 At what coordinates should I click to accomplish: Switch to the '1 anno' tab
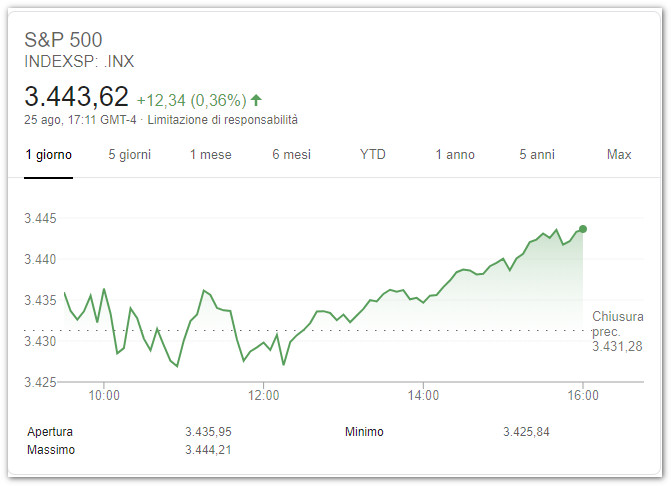tap(455, 154)
